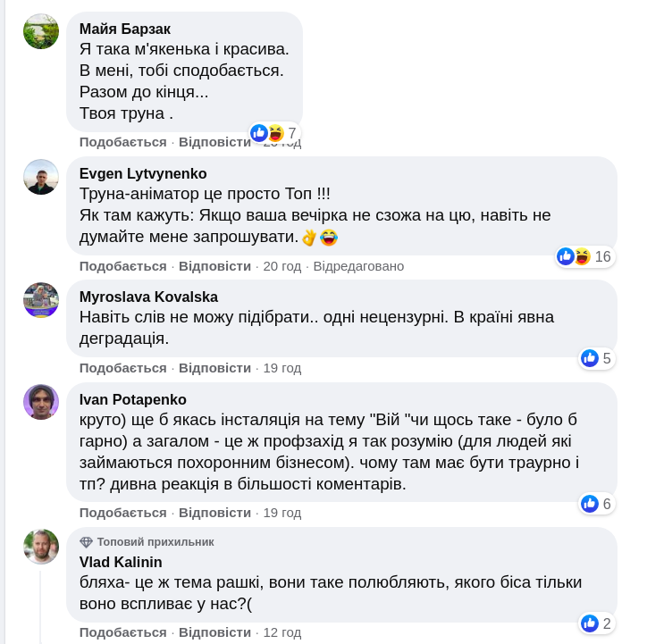Open Evgen Lytvynenko's profile name link

coord(143,173)
